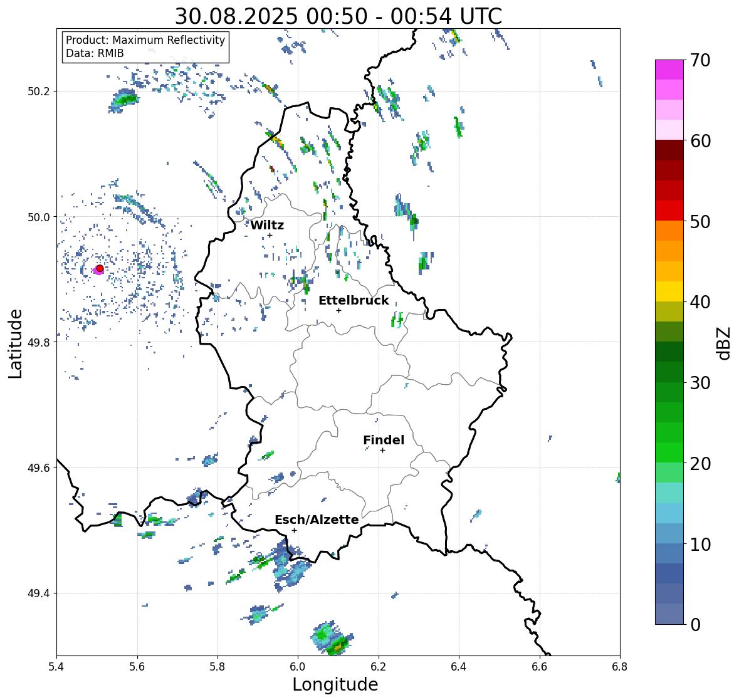Click the longitude tick label 6.4
739x700 pixels.
(x=459, y=666)
